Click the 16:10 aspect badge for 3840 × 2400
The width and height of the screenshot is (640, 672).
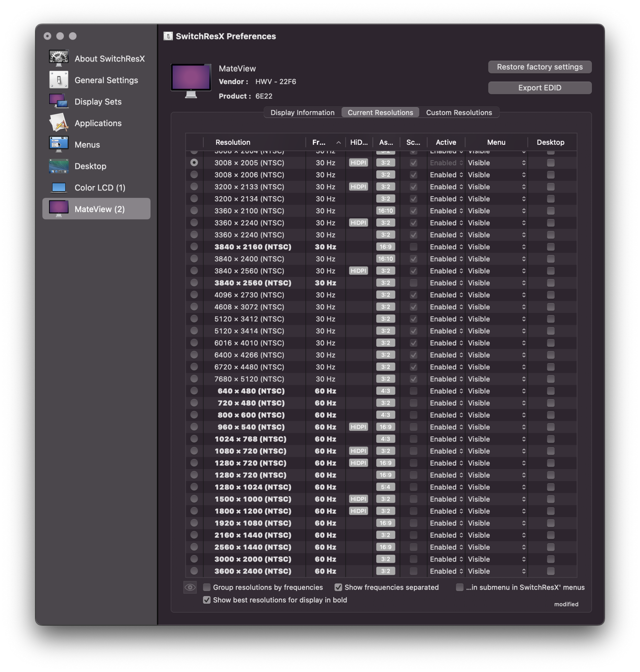click(385, 259)
